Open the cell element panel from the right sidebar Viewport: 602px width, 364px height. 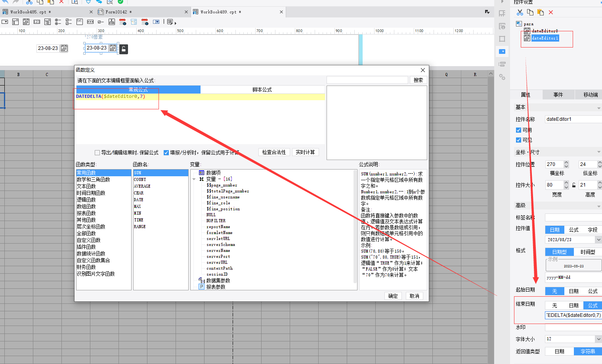click(x=502, y=13)
